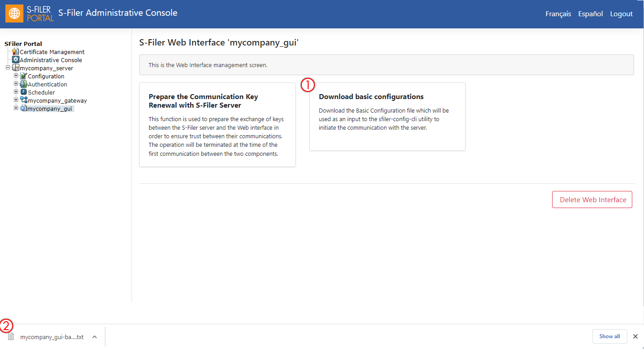Click the mycompany_gui globe icon

click(x=24, y=109)
